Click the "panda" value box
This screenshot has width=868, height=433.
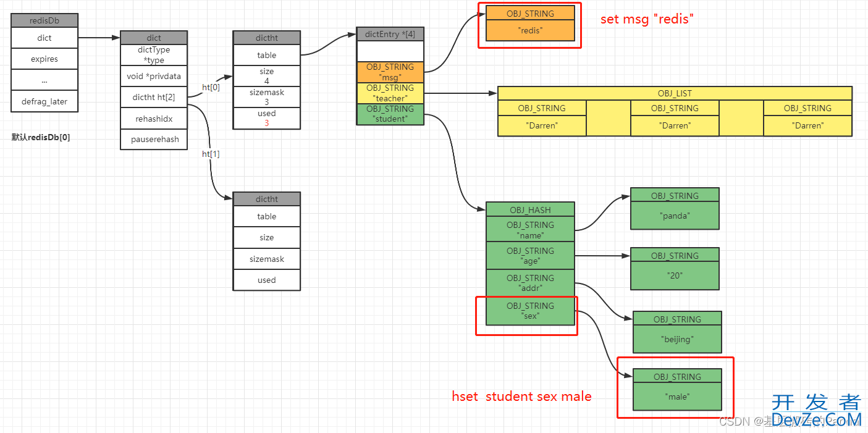click(x=675, y=216)
